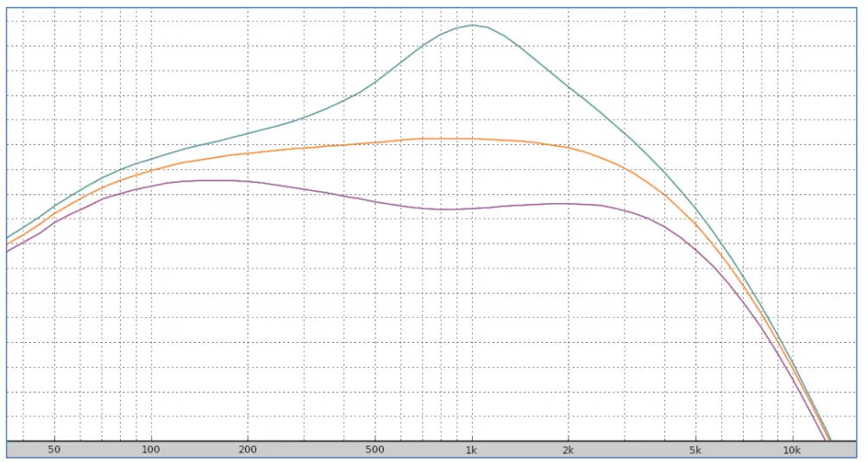Viewport: 868px width, 462px height.
Task: Click the 10k frequency axis label
Action: pyautogui.click(x=791, y=449)
